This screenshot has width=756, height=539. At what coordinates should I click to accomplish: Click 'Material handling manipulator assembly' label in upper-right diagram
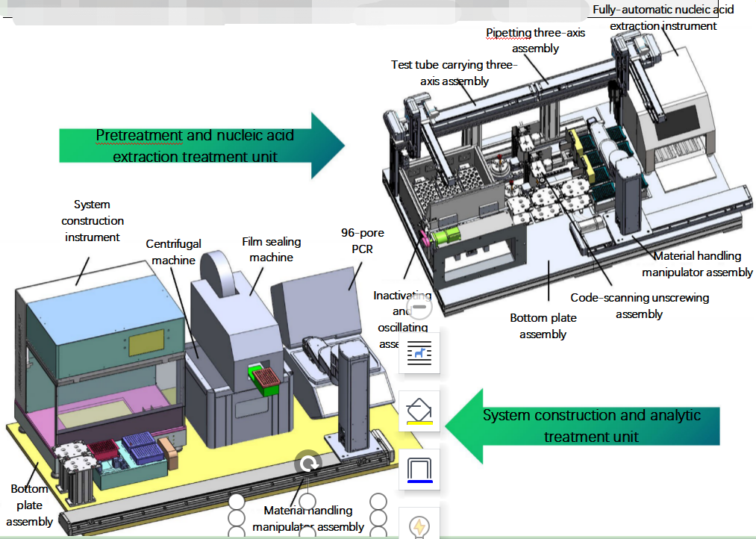[697, 264]
